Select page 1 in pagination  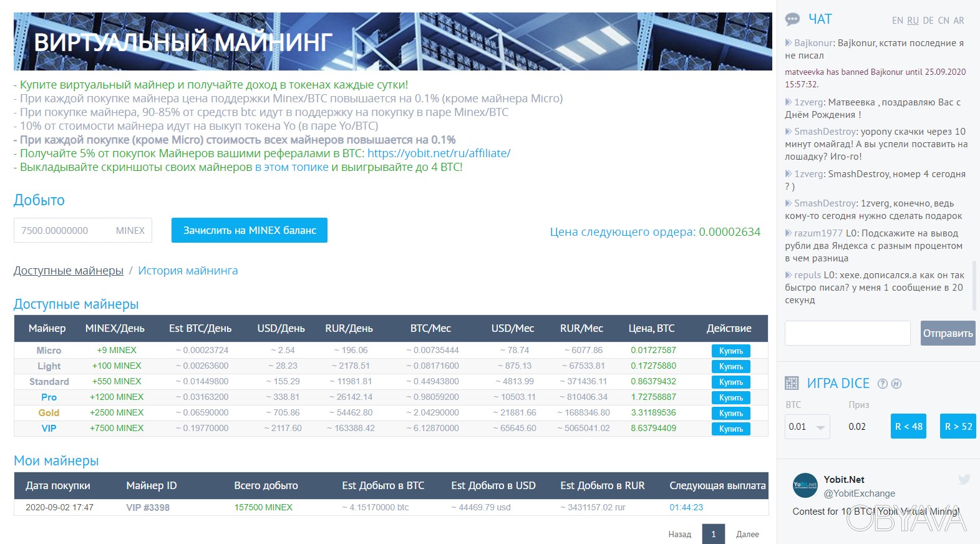[714, 534]
